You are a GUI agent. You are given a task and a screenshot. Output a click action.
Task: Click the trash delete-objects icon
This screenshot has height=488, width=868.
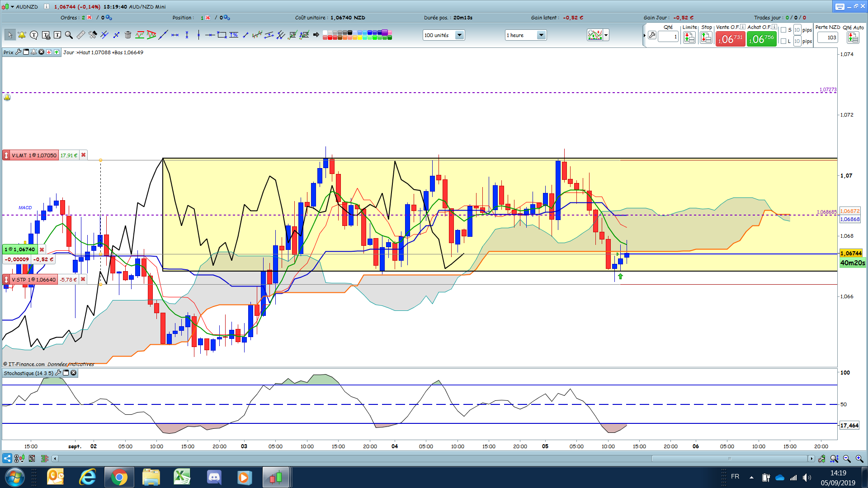[128, 35]
